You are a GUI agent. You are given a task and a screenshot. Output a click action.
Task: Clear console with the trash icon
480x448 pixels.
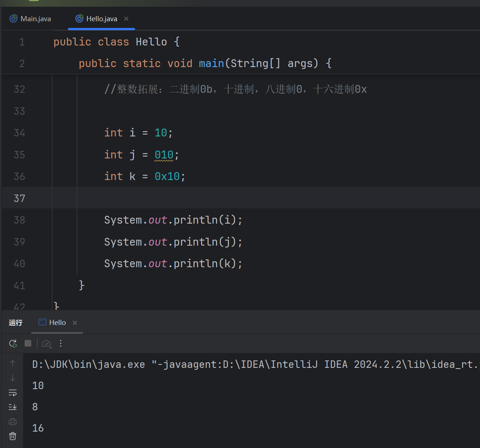(13, 436)
